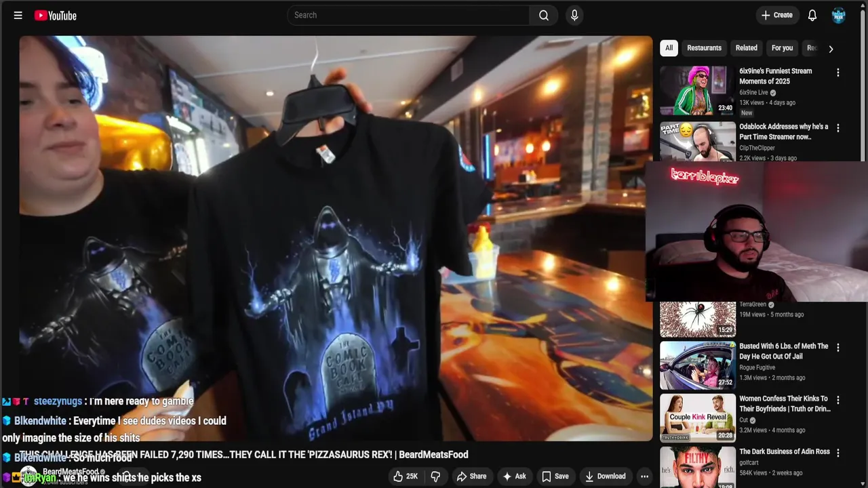Image resolution: width=868 pixels, height=488 pixels.
Task: Select the All filter chip
Action: (x=669, y=48)
